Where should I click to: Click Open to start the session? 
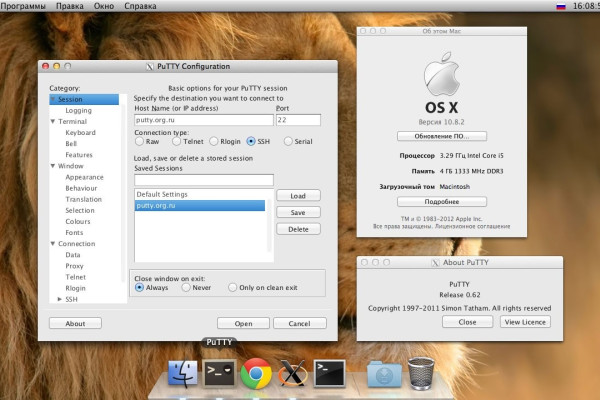point(243,323)
